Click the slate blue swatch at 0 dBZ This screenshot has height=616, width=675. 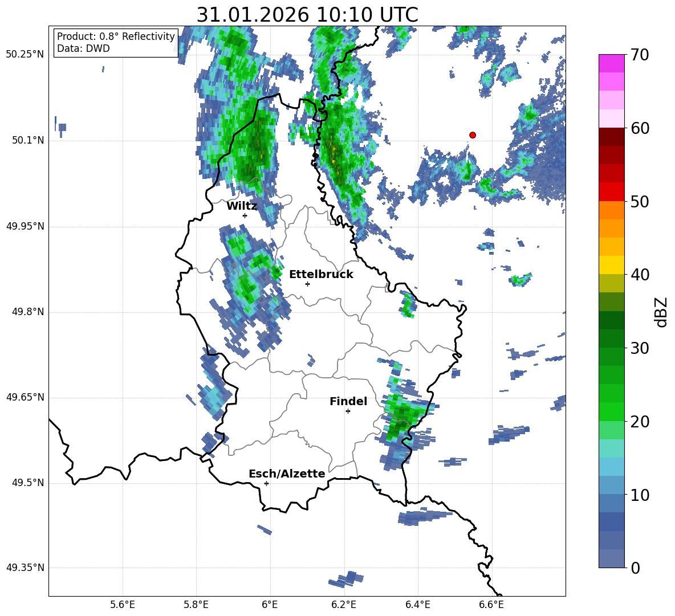[x=611, y=558]
